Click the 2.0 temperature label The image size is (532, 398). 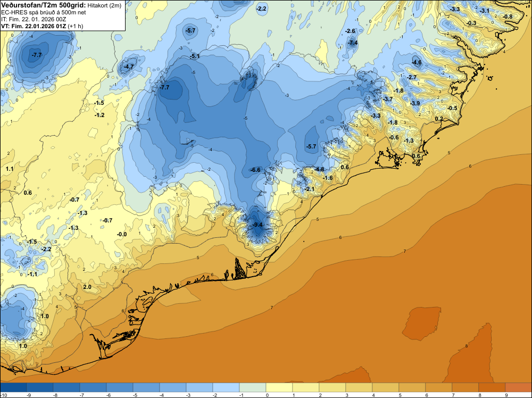[x=87, y=287]
